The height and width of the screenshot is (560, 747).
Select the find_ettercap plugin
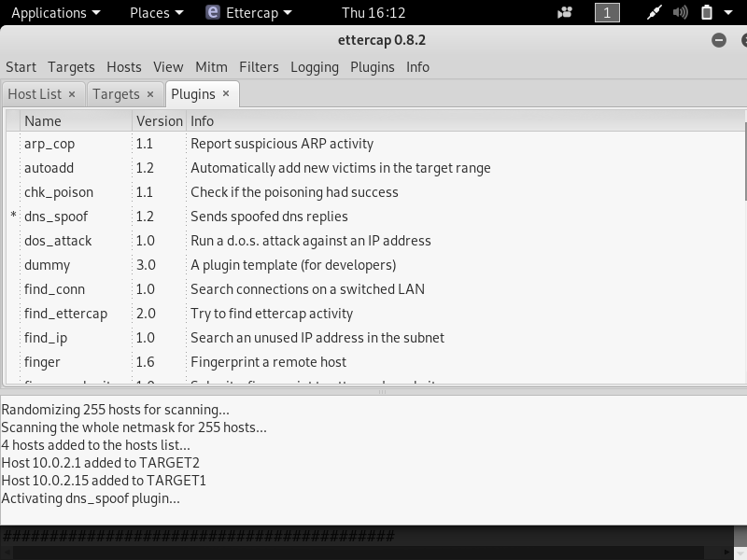65,314
